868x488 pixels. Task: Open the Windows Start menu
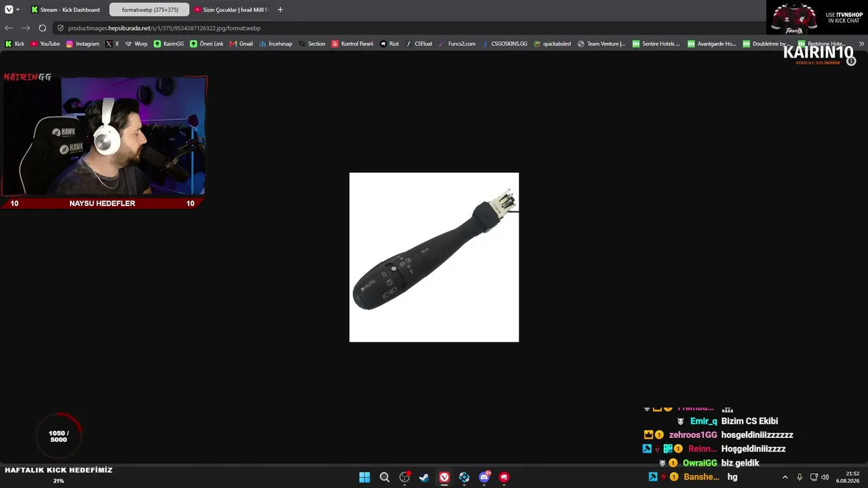pyautogui.click(x=364, y=477)
